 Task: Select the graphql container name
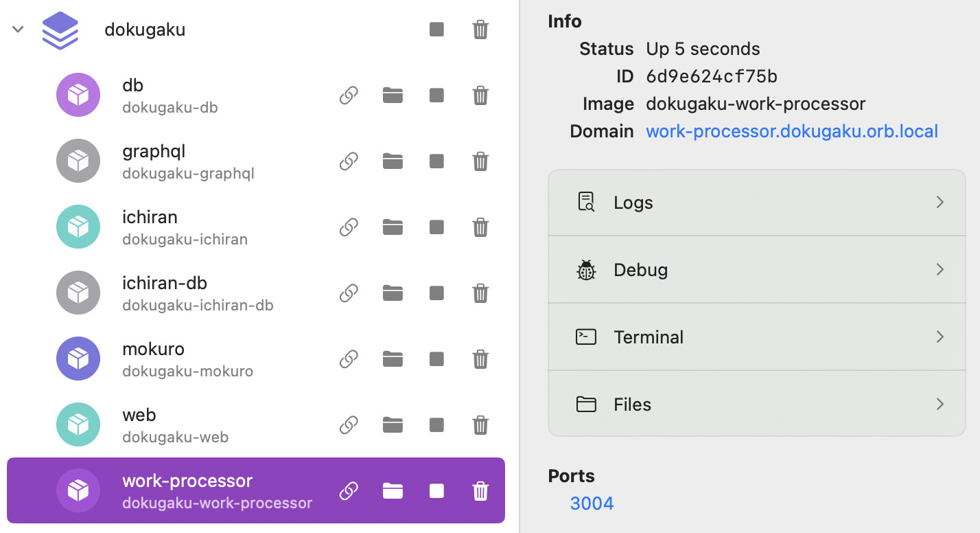coord(154,152)
